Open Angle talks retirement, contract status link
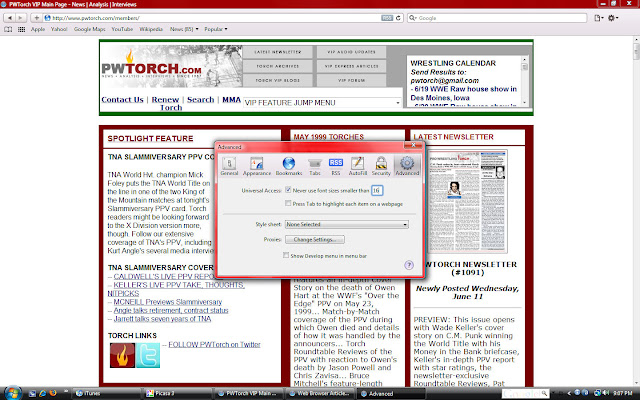This screenshot has height=400, width=640. tap(171, 310)
